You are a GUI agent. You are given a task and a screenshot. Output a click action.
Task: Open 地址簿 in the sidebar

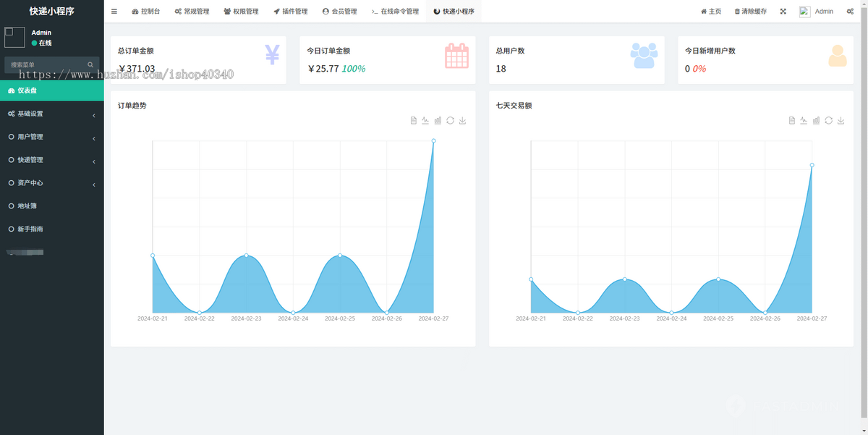pos(52,206)
